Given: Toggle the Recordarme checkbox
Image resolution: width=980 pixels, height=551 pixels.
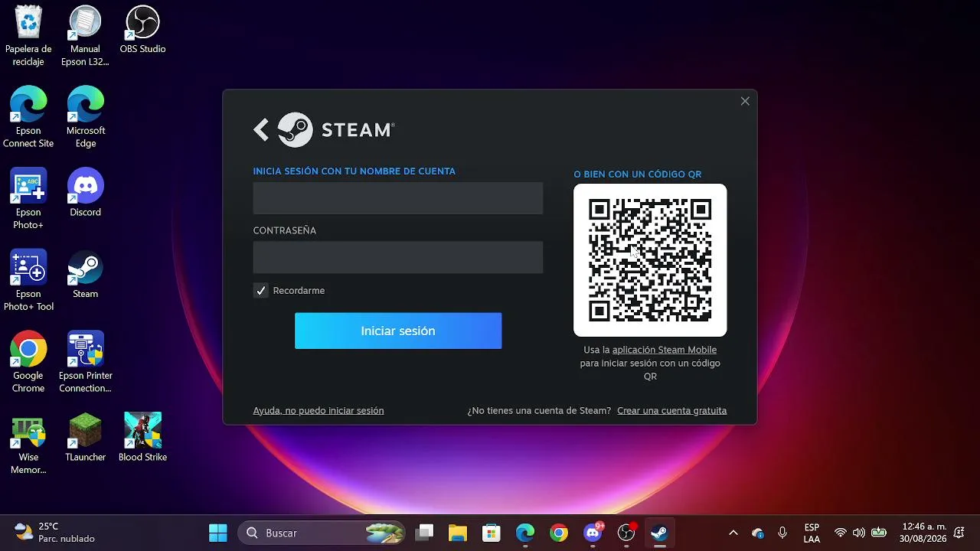Looking at the screenshot, I should pyautogui.click(x=261, y=291).
